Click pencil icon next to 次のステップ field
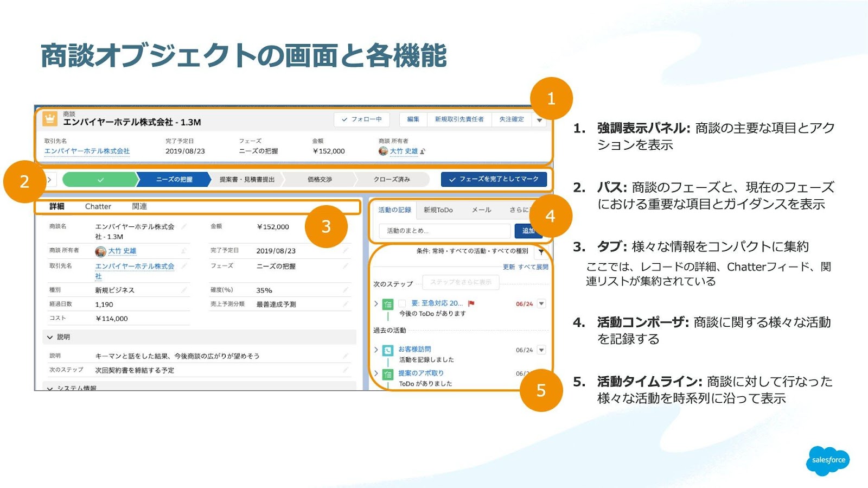This screenshot has height=488, width=868. pyautogui.click(x=346, y=370)
